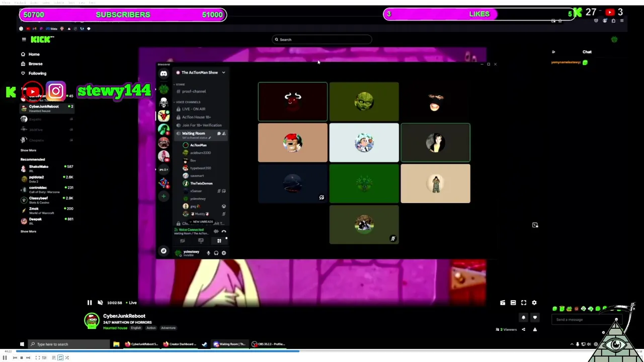This screenshot has width=644, height=362.
Task: Click acidburn3330 in voice member list
Action: coord(200,153)
